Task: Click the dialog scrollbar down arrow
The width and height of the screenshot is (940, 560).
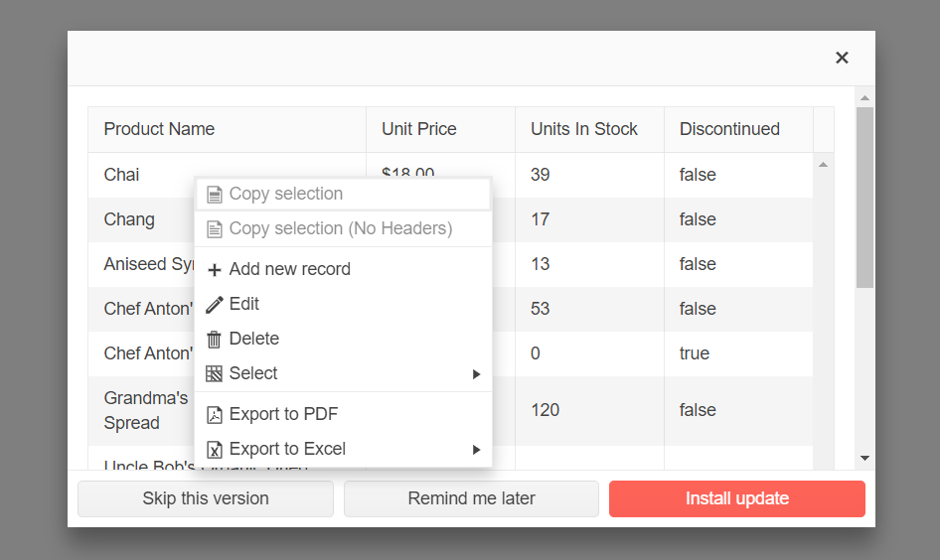Action: click(x=864, y=458)
